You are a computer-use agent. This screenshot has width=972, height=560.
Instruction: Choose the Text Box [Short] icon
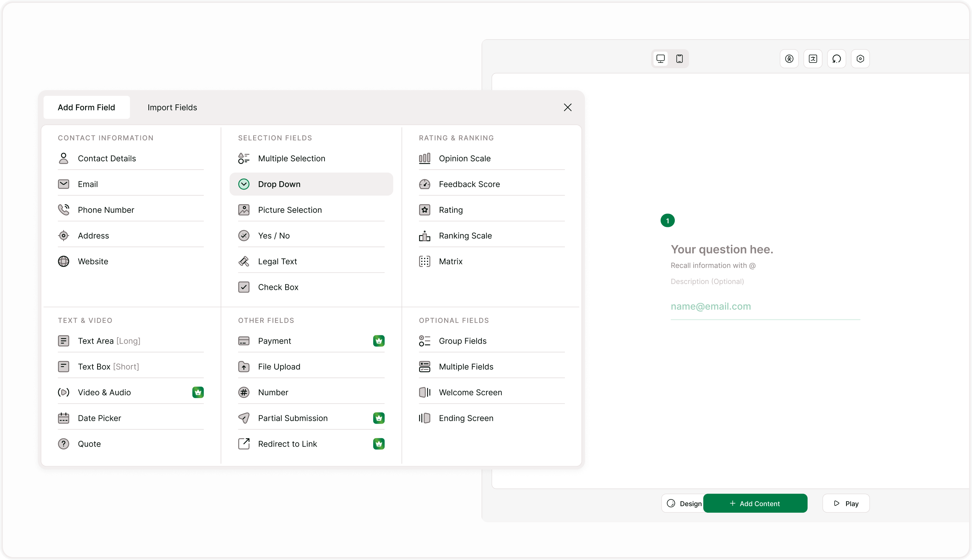63,367
